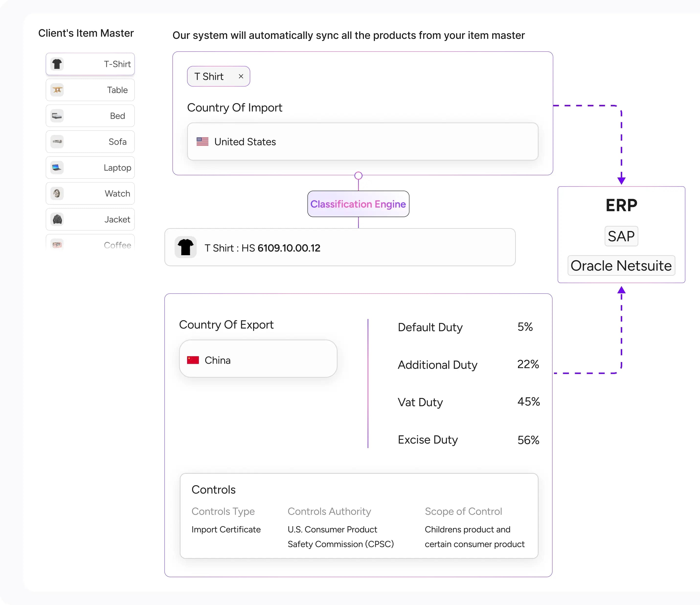This screenshot has height=605, width=700.
Task: Click the black T Shirt HS code icon
Action: click(x=185, y=247)
